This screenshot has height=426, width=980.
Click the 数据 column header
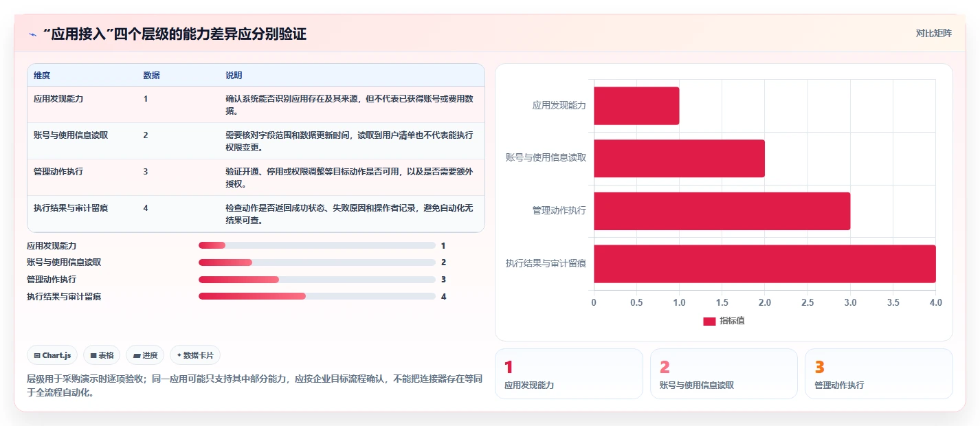(x=151, y=75)
